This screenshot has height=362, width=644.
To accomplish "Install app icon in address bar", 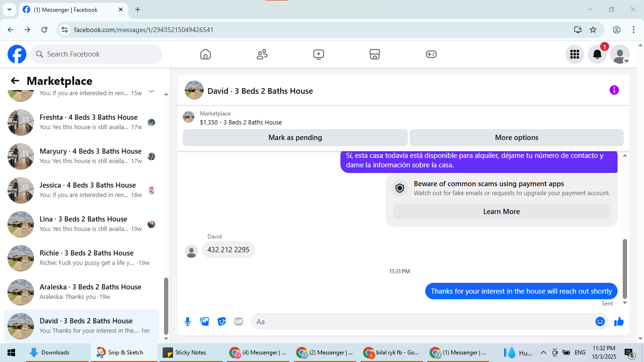I will click(x=578, y=30).
